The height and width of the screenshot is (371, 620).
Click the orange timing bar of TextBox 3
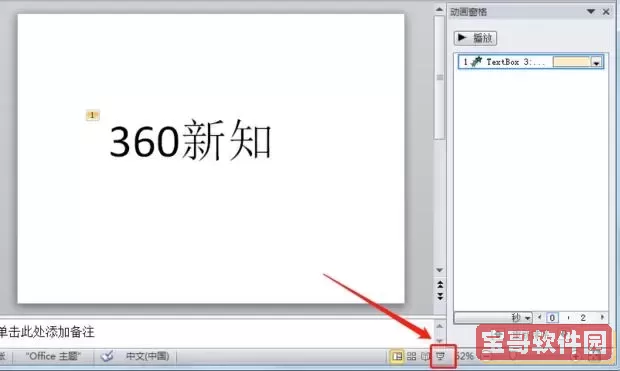(x=571, y=62)
